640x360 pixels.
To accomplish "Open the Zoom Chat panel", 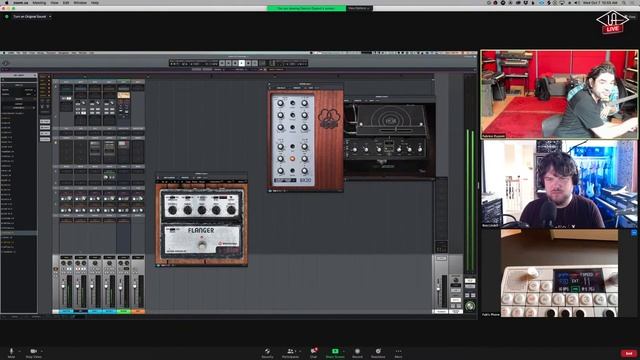I will point(313,353).
